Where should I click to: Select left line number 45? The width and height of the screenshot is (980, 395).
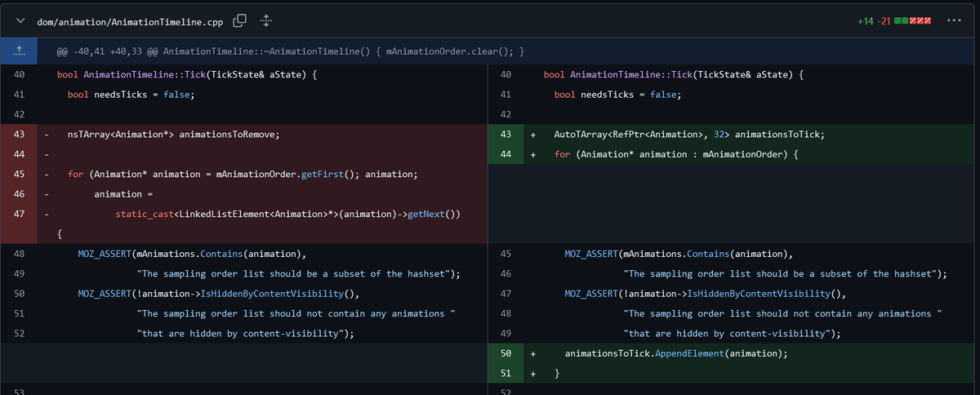(x=19, y=174)
